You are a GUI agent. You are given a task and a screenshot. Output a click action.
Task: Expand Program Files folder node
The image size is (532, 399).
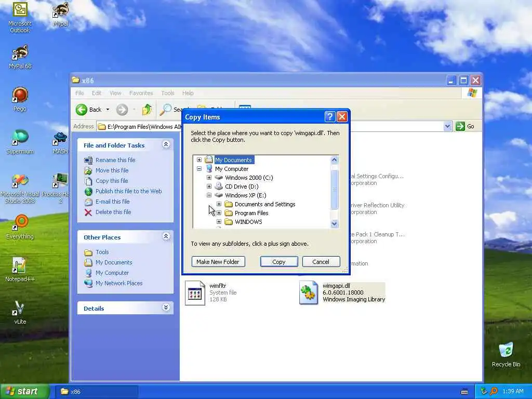pos(219,212)
